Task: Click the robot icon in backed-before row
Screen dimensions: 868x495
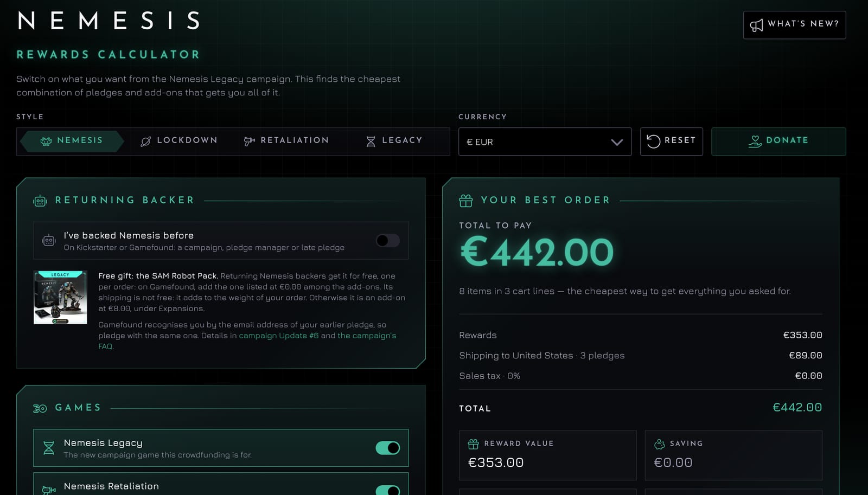Action: (49, 241)
